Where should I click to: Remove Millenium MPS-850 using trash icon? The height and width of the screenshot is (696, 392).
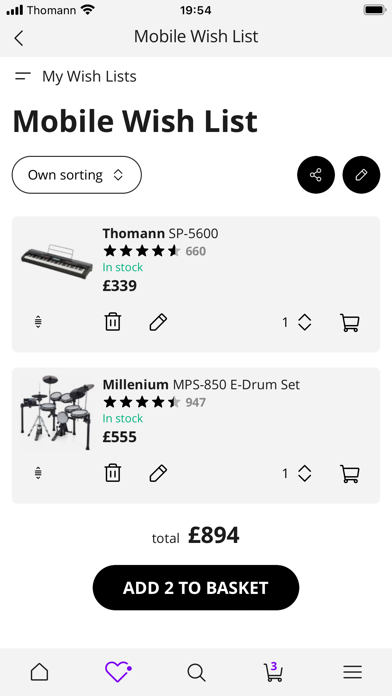tap(113, 473)
